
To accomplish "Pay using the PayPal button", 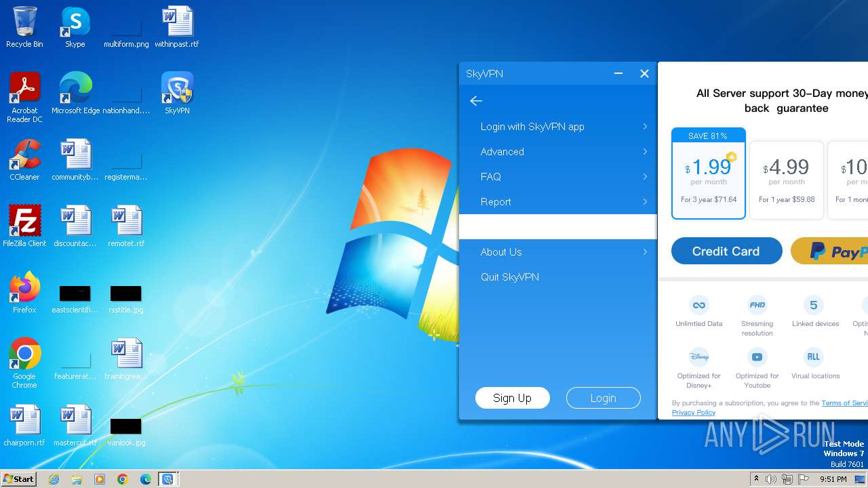I will pos(829,251).
